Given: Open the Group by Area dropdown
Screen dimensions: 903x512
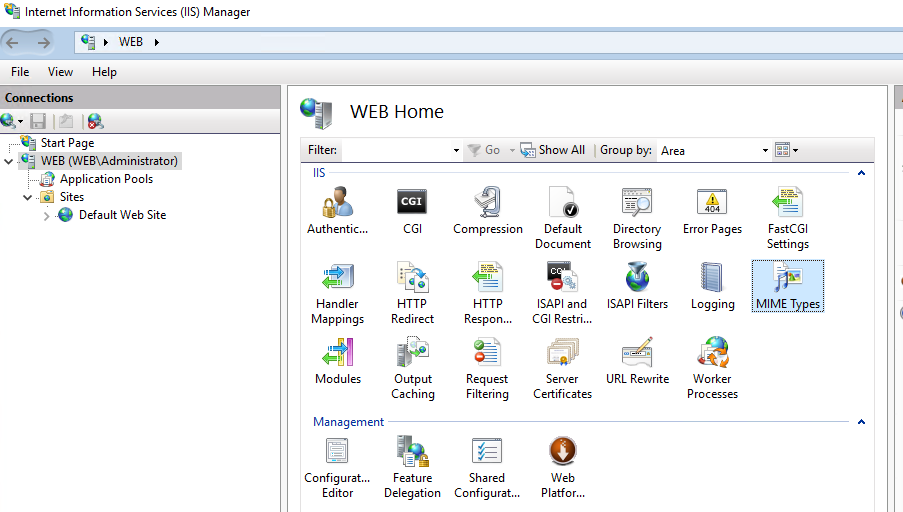Looking at the screenshot, I should pyautogui.click(x=765, y=150).
